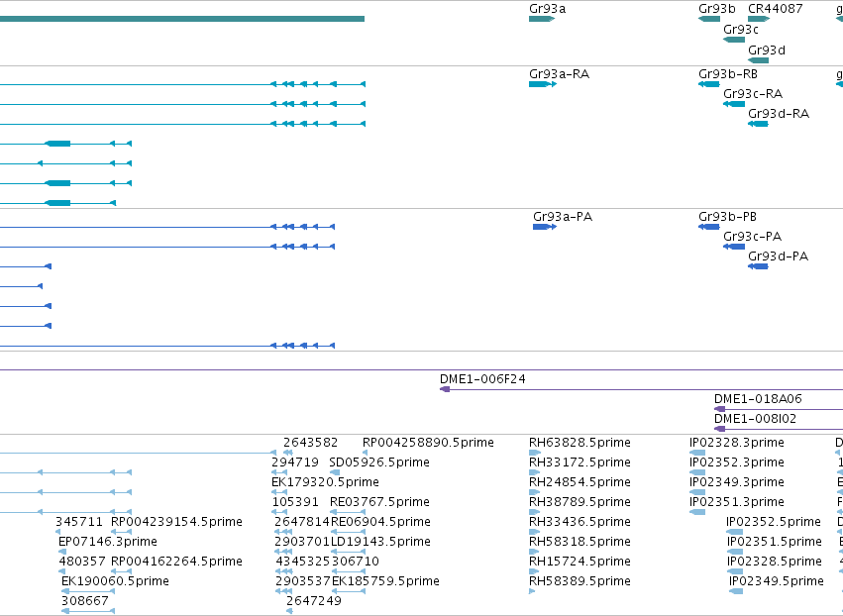The height and width of the screenshot is (616, 843).
Task: Select EST IP02352.5prime
Action: tap(734, 532)
